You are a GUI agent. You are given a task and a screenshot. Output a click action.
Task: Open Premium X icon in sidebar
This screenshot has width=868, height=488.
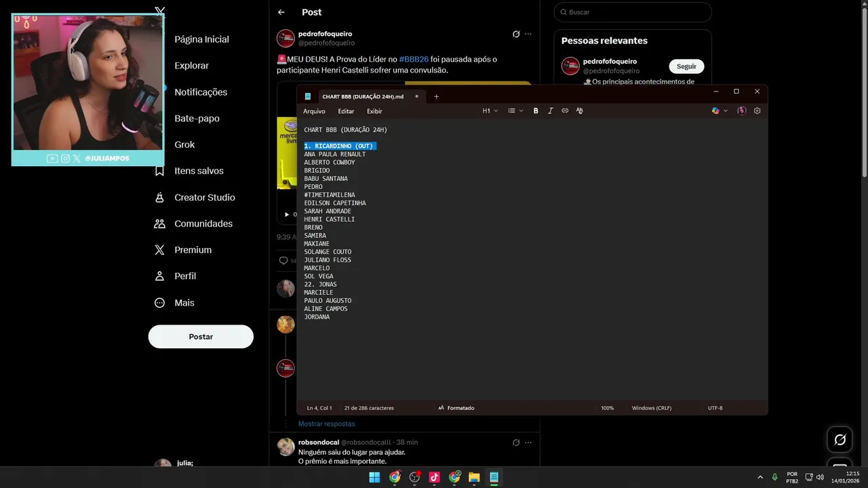click(159, 250)
